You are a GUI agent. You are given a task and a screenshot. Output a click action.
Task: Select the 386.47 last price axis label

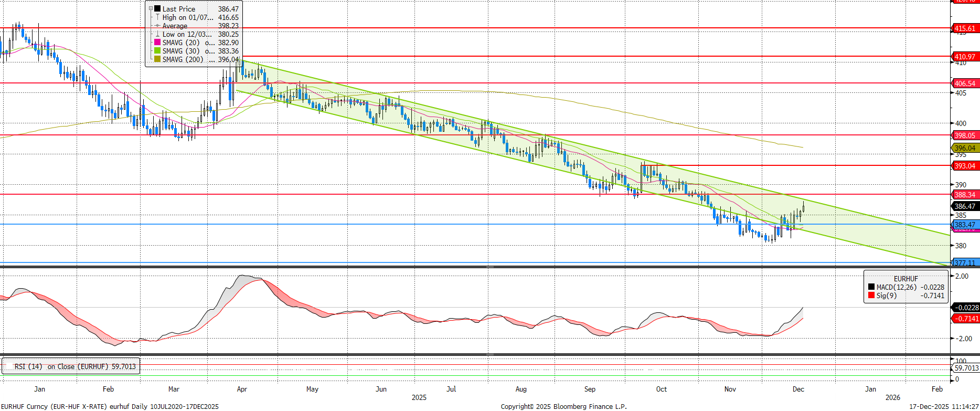pos(965,206)
